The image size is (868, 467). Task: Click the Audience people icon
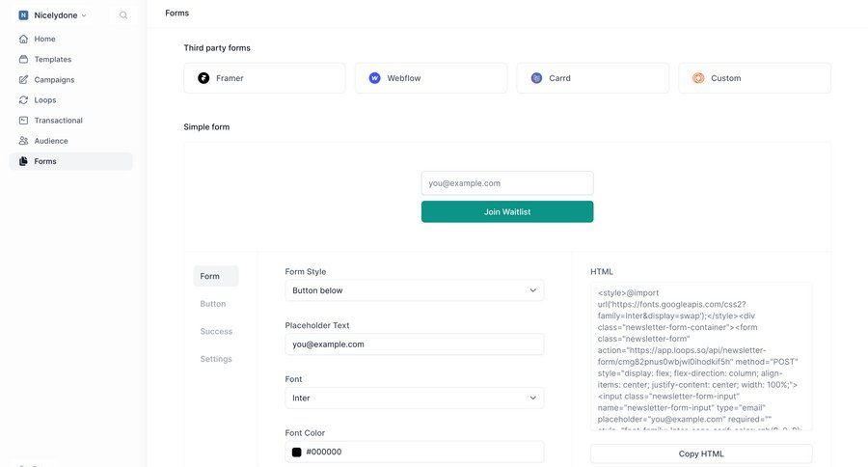(24, 141)
